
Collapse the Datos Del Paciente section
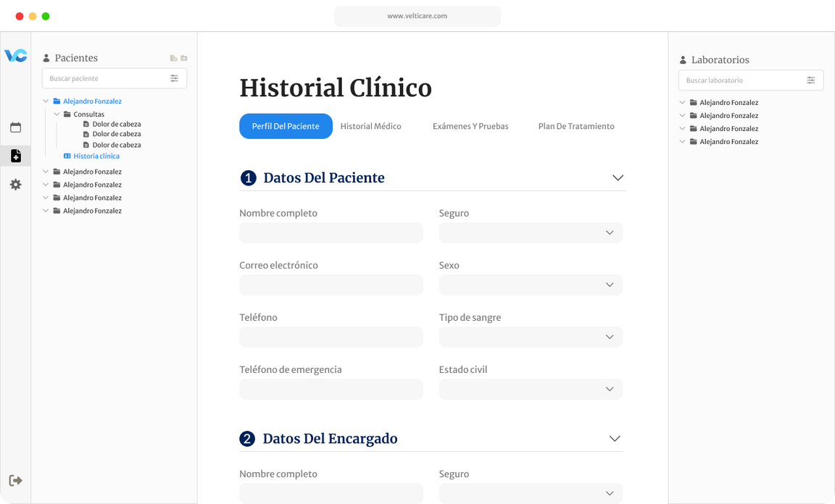click(618, 177)
